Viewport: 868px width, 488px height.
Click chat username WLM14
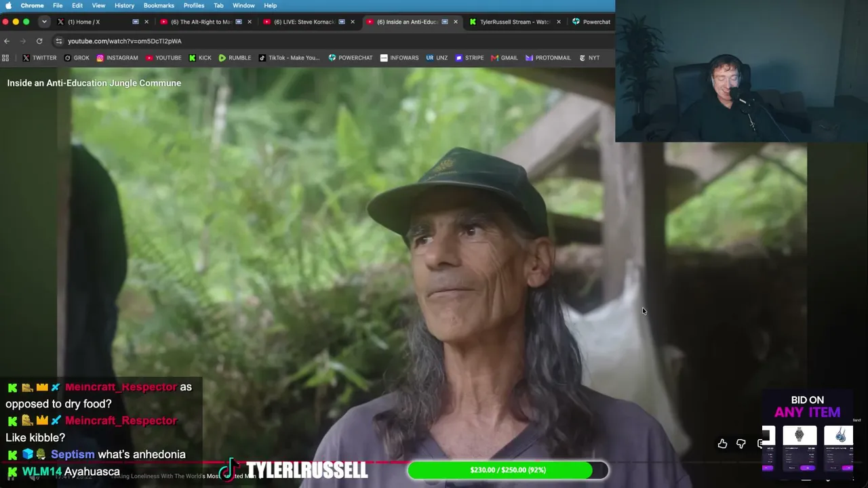click(42, 472)
